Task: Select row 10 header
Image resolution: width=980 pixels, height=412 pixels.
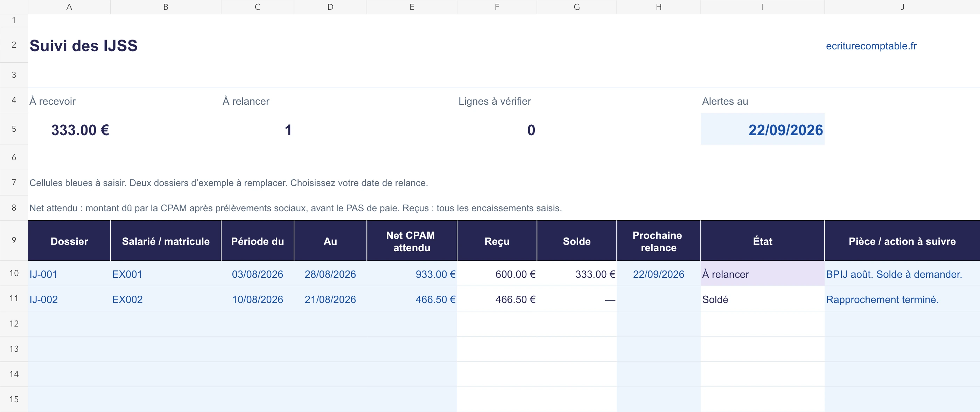Action: point(14,273)
